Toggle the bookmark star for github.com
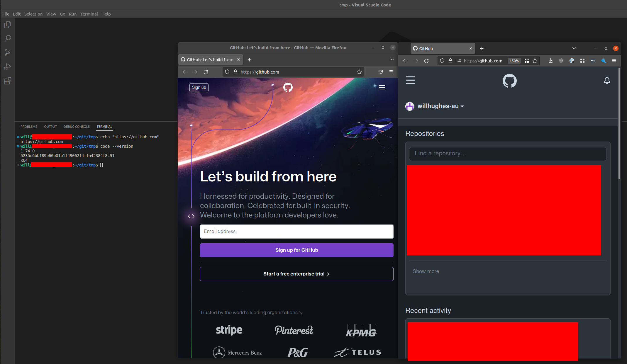This screenshot has width=627, height=364. (535, 61)
